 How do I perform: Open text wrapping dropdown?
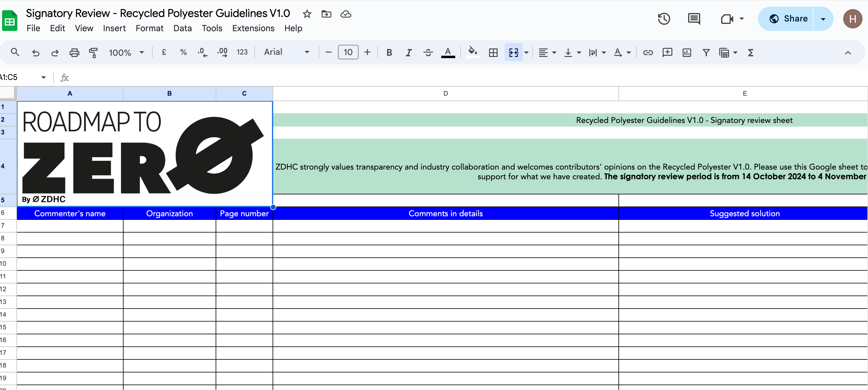click(597, 52)
